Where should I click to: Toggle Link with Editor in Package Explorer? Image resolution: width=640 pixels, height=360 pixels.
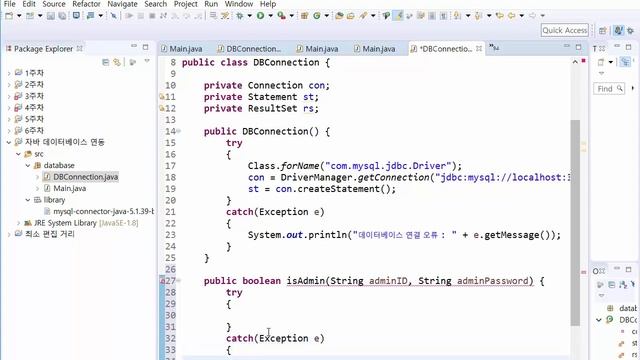[x=117, y=62]
